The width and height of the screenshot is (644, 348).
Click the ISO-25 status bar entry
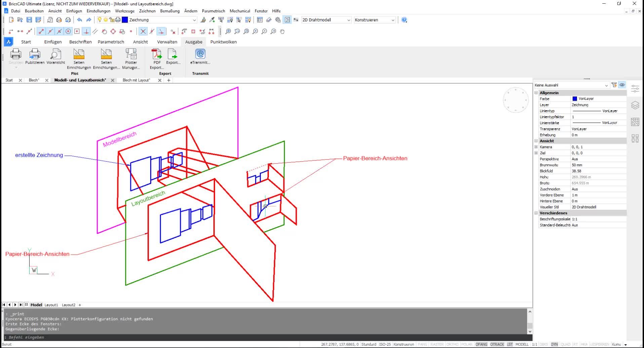tap(385, 344)
